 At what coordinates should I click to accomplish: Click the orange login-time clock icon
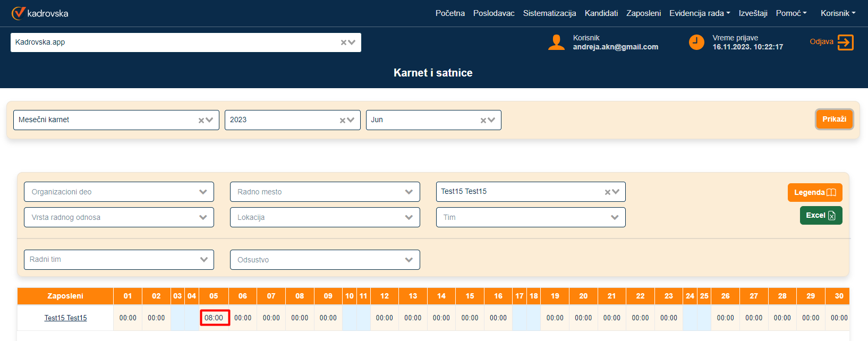tap(696, 42)
